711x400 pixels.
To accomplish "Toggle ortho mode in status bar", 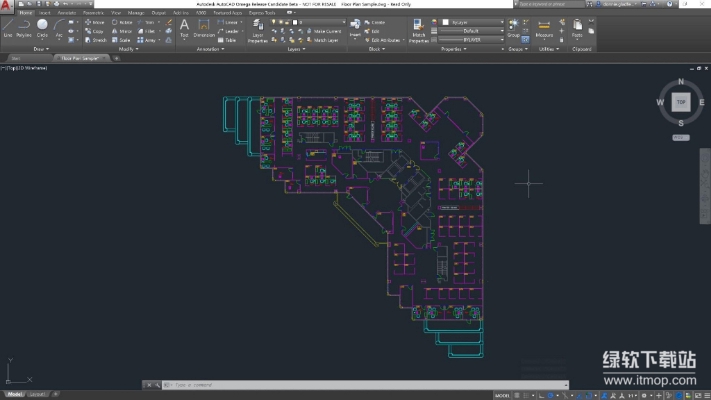I will pos(541,395).
